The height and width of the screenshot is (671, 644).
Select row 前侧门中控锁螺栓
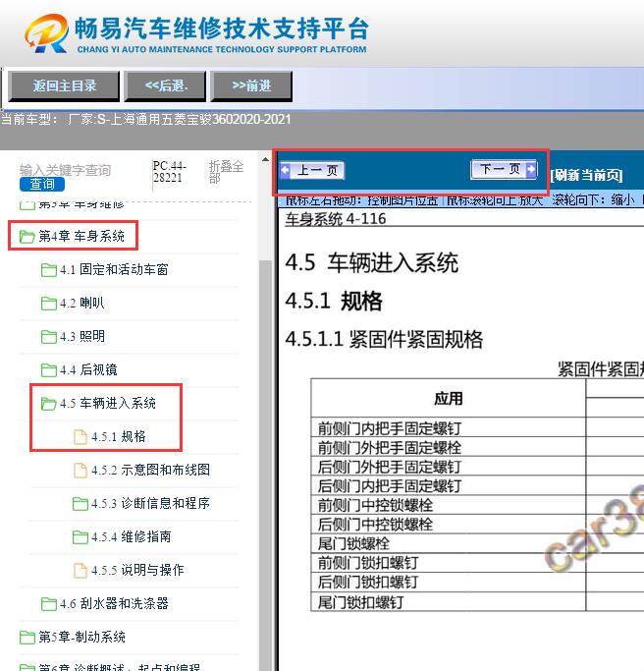coord(448,505)
